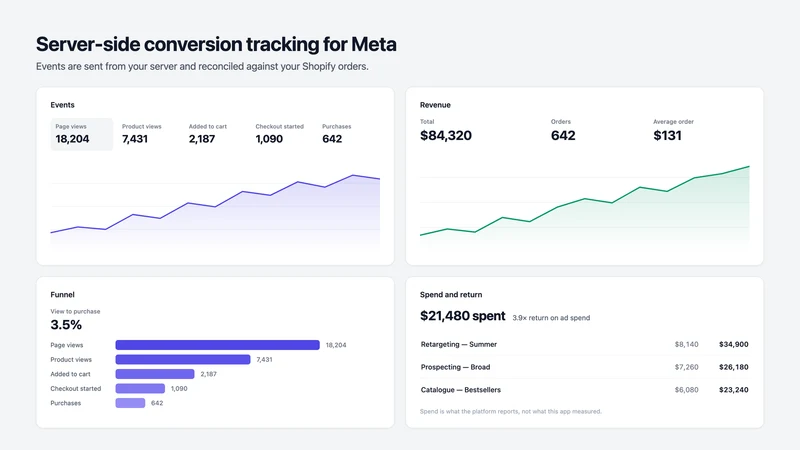Click the Checkout started funnel bar
The image size is (800, 450).
(x=140, y=388)
